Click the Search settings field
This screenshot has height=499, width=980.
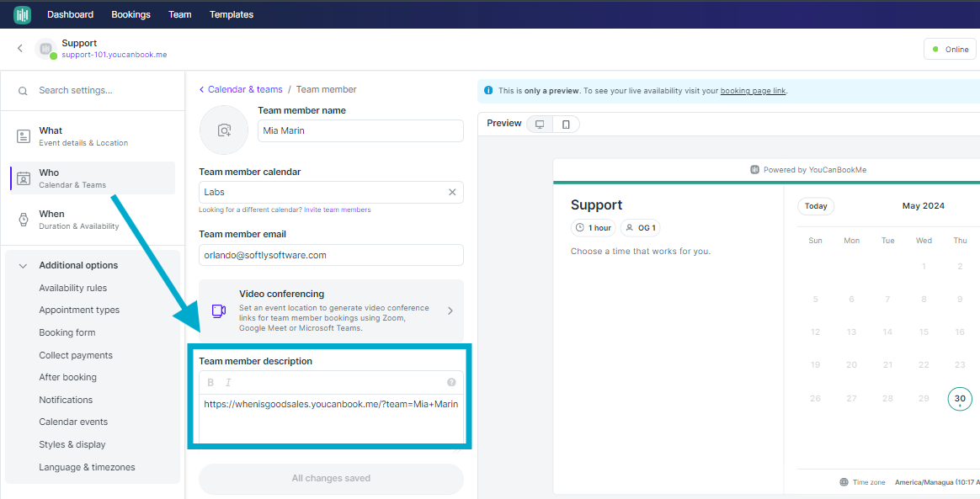click(93, 91)
